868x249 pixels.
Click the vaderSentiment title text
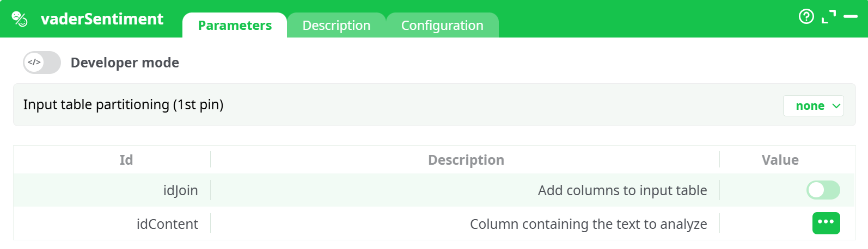(x=102, y=19)
